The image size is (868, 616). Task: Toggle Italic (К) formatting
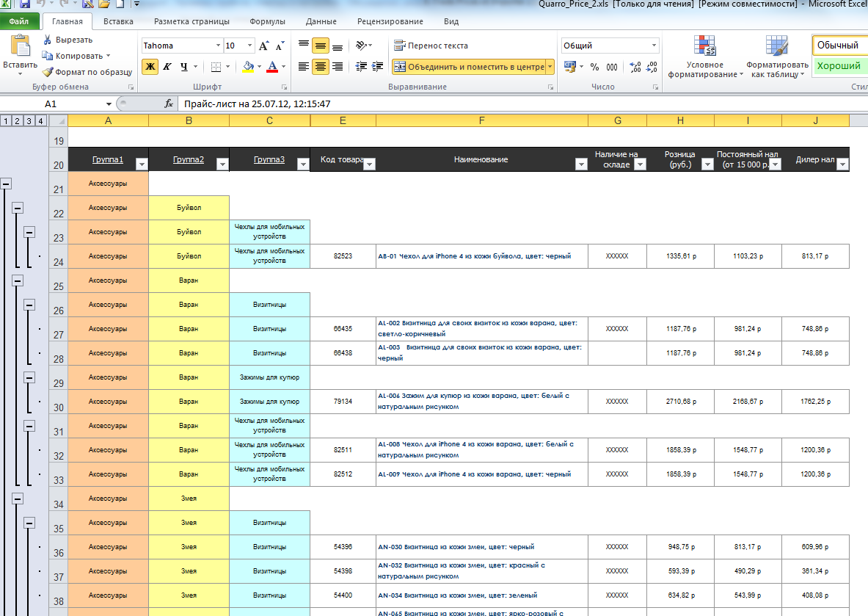pyautogui.click(x=167, y=67)
